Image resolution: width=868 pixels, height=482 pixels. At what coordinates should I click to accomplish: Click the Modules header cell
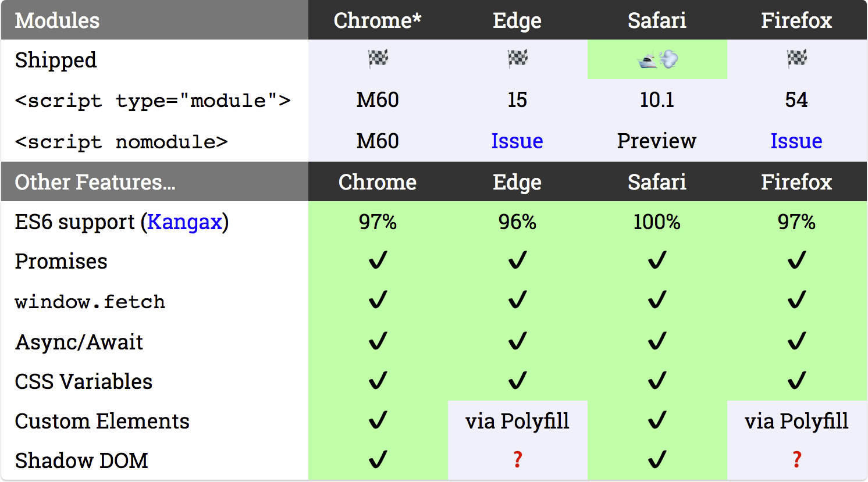point(57,20)
